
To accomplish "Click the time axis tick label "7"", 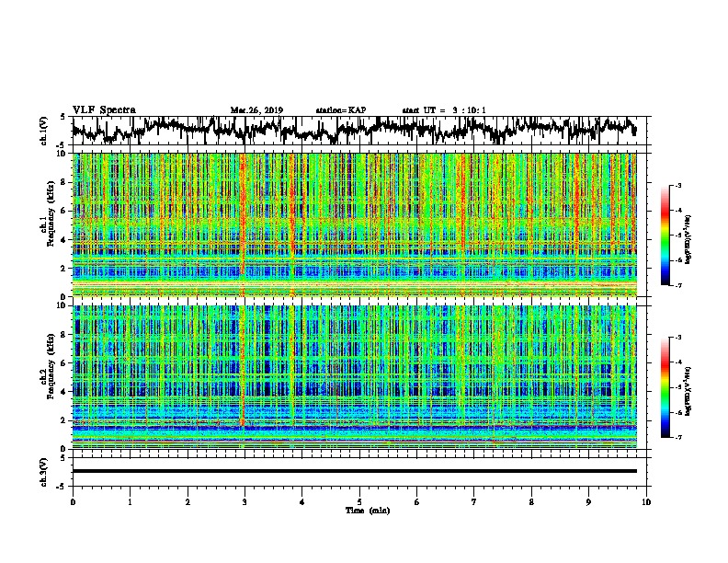I will tap(474, 502).
